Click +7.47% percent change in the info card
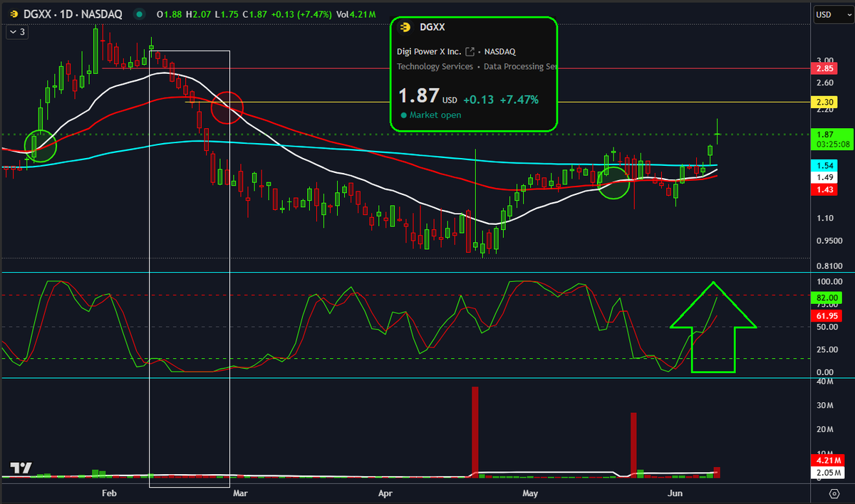 pos(519,100)
